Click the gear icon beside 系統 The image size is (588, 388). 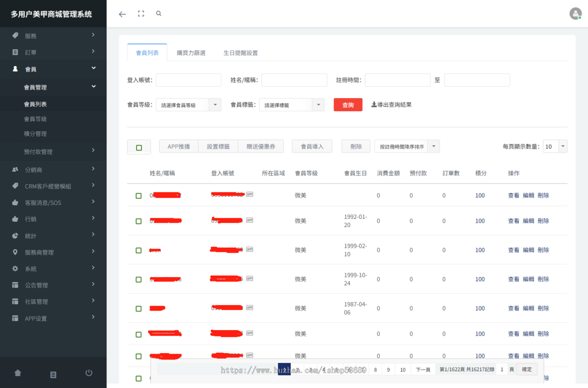[15, 269]
